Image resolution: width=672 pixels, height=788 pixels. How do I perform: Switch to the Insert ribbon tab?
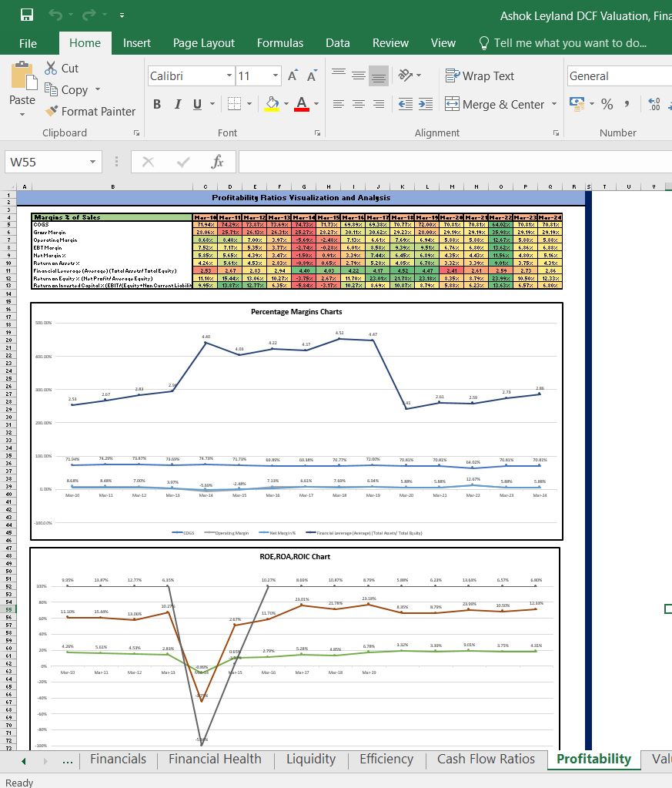(136, 43)
